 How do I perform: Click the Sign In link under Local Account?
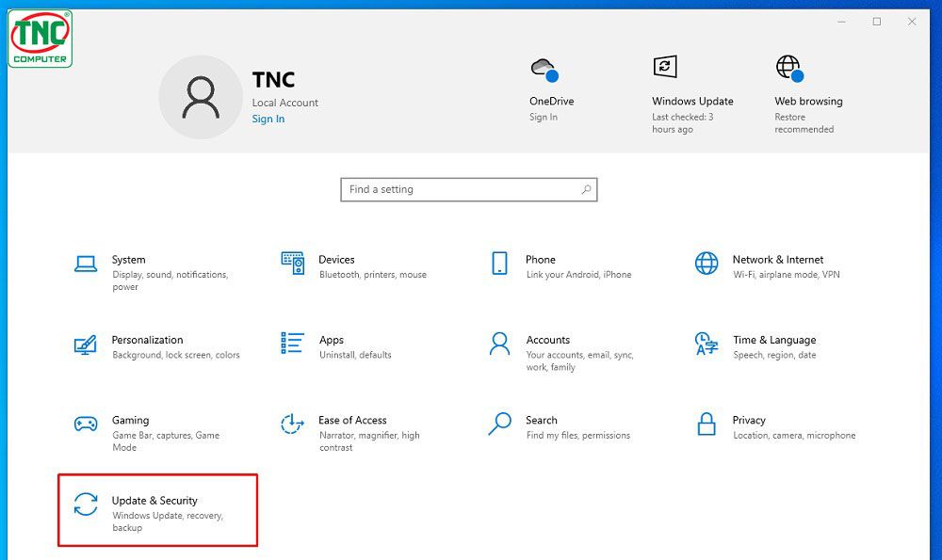(268, 119)
